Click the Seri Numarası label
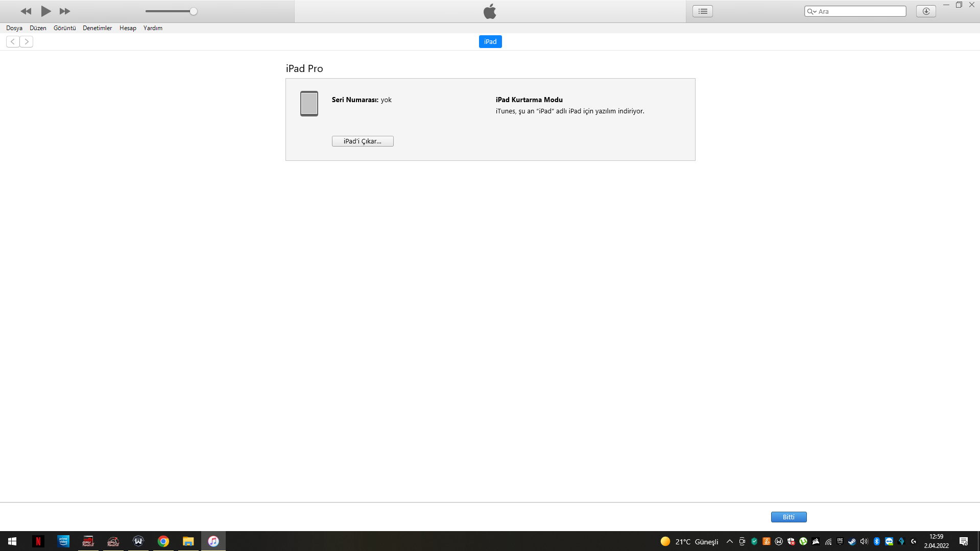Viewport: 980px width, 551px height. point(355,100)
